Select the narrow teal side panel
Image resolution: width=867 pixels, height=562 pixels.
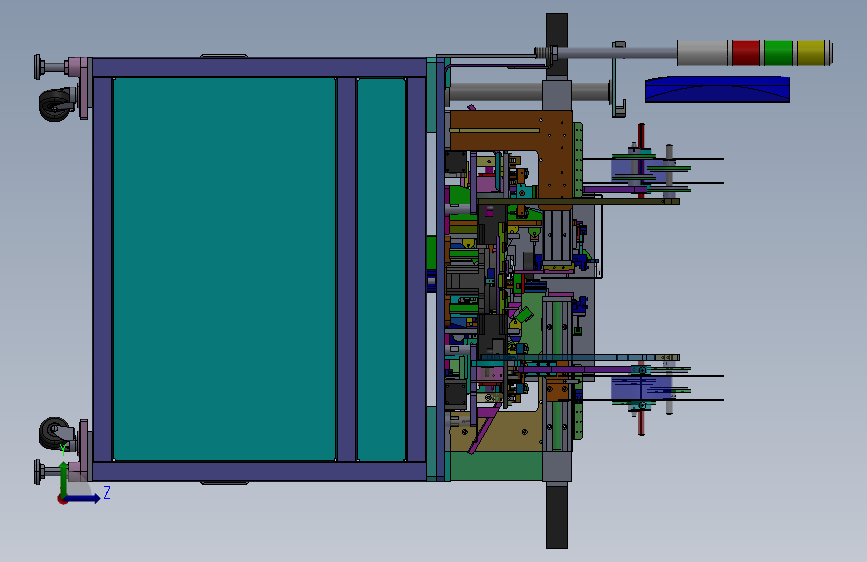click(x=382, y=269)
